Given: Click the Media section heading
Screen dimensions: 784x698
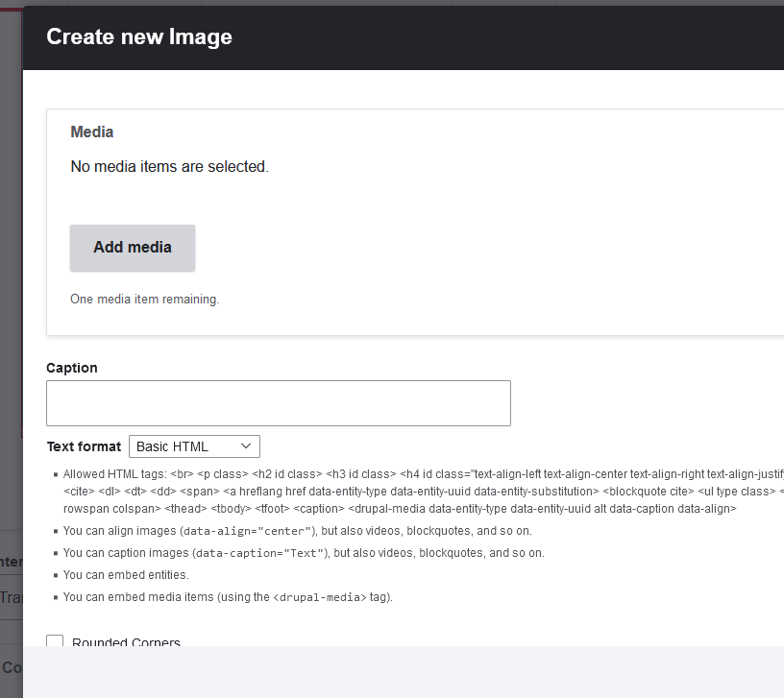Looking at the screenshot, I should tap(91, 132).
